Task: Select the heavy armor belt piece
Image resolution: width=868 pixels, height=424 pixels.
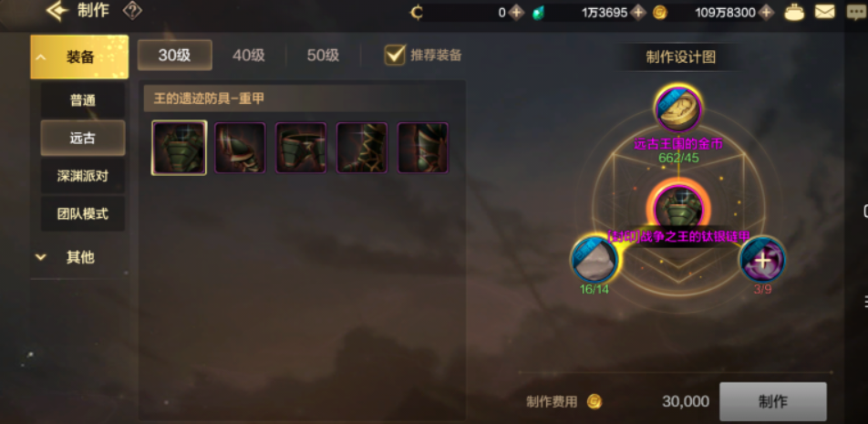Action: click(x=301, y=148)
